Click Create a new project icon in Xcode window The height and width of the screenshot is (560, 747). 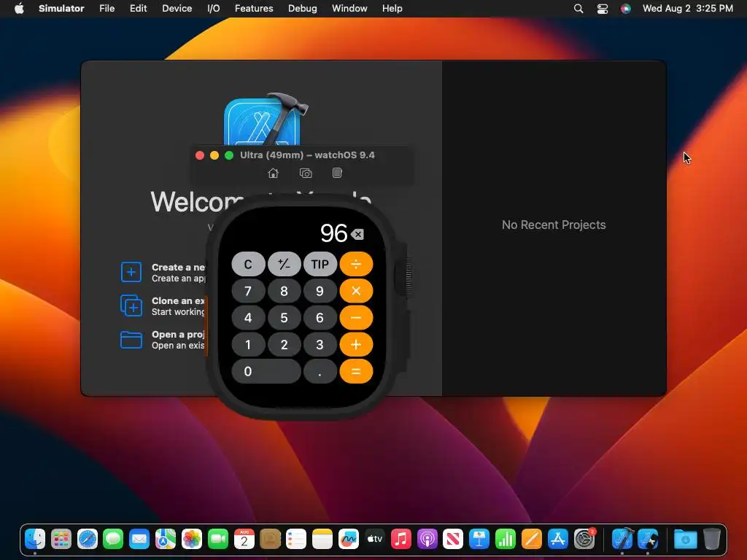[x=131, y=273]
